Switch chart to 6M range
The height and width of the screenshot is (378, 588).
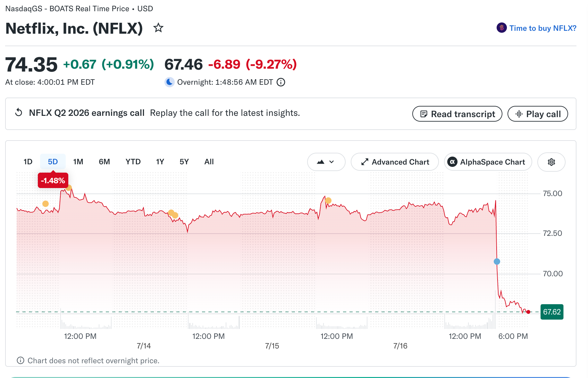104,162
